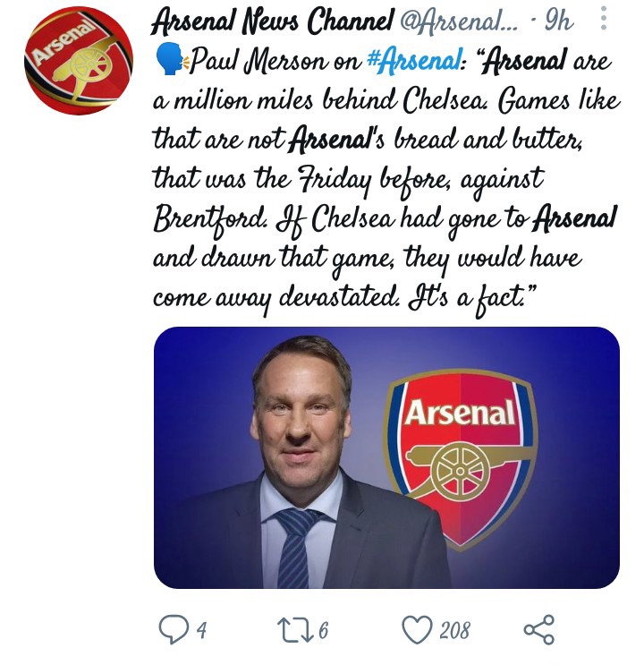The height and width of the screenshot is (665, 644).
Task: Click the reply count number 4
Action: 202,630
